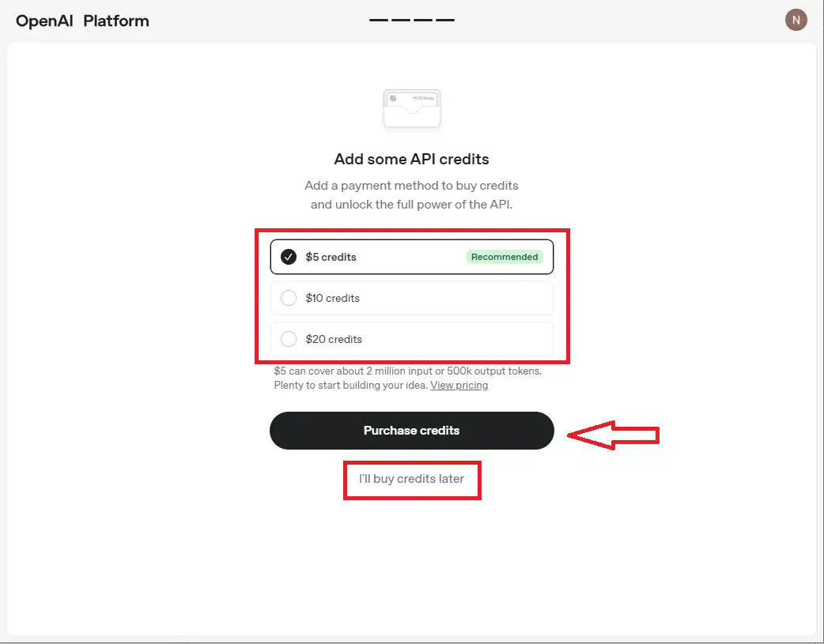Click the green Recommended badge
The width and height of the screenshot is (824, 644).
tap(505, 257)
